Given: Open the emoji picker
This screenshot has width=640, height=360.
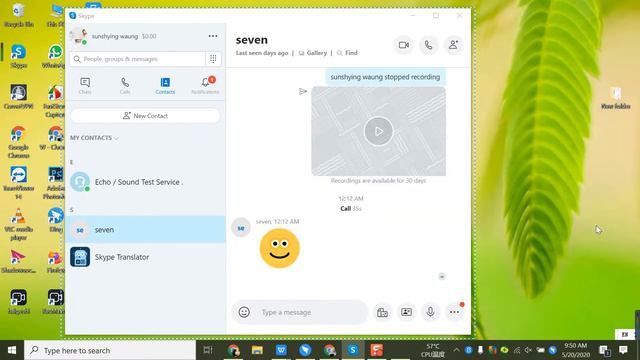Looking at the screenshot, I should (244, 312).
